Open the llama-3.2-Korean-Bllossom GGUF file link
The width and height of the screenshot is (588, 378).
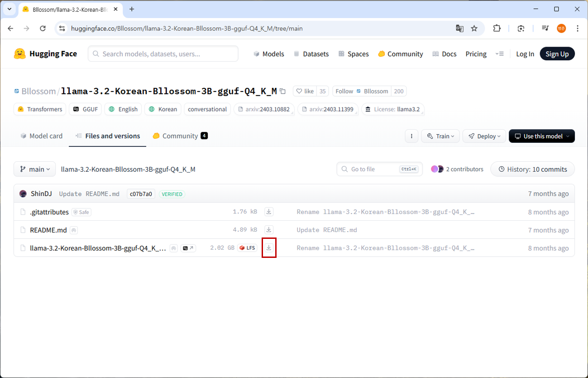(x=98, y=248)
